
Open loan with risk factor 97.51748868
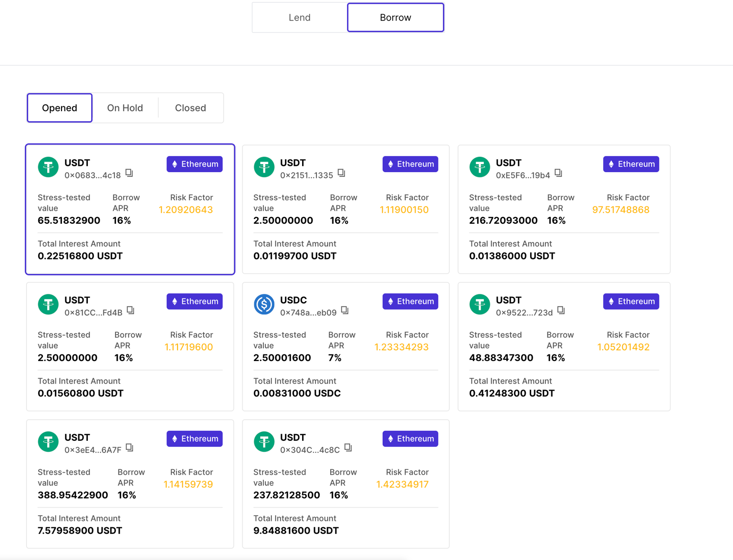564,224
